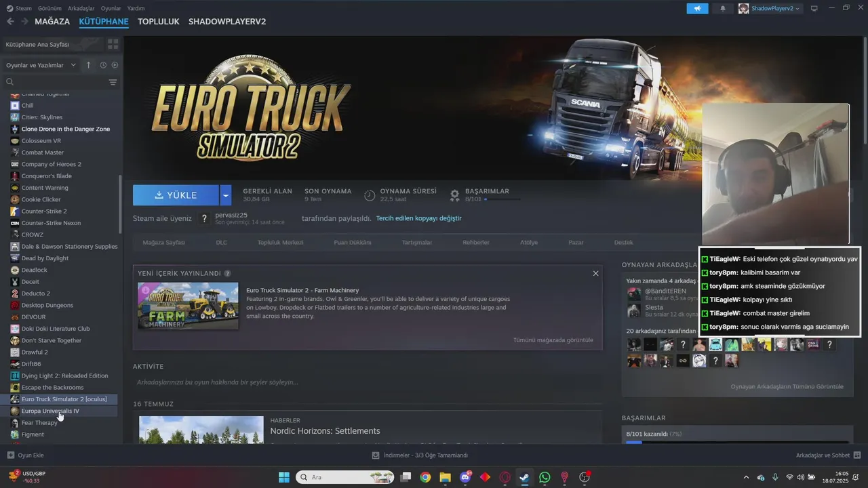
Task: Open Steam announcements megaphone button
Action: tap(697, 8)
